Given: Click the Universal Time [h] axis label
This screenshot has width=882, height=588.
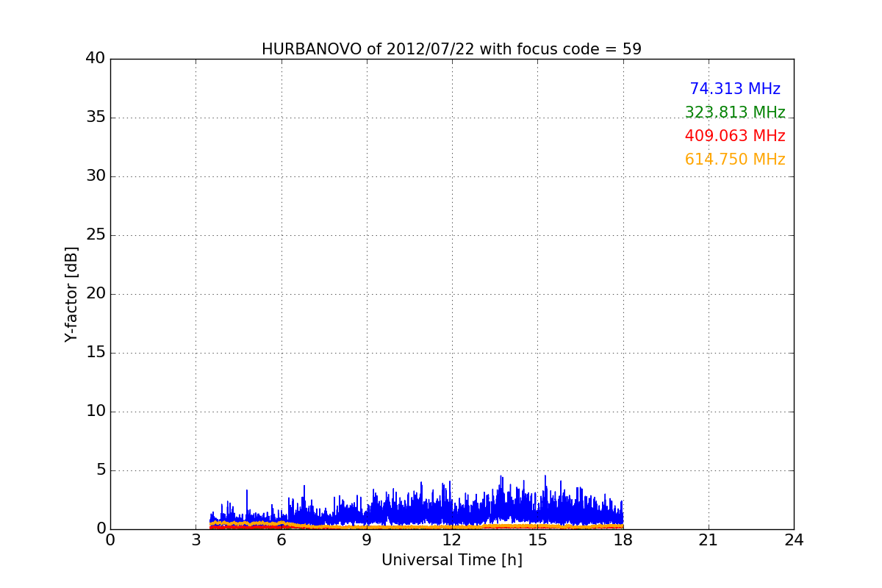Looking at the screenshot, I should coord(452,560).
